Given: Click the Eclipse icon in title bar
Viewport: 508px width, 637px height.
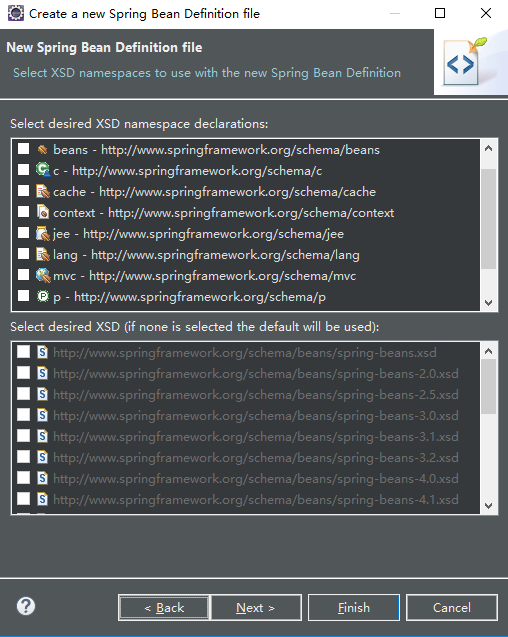Looking at the screenshot, I should click(16, 13).
